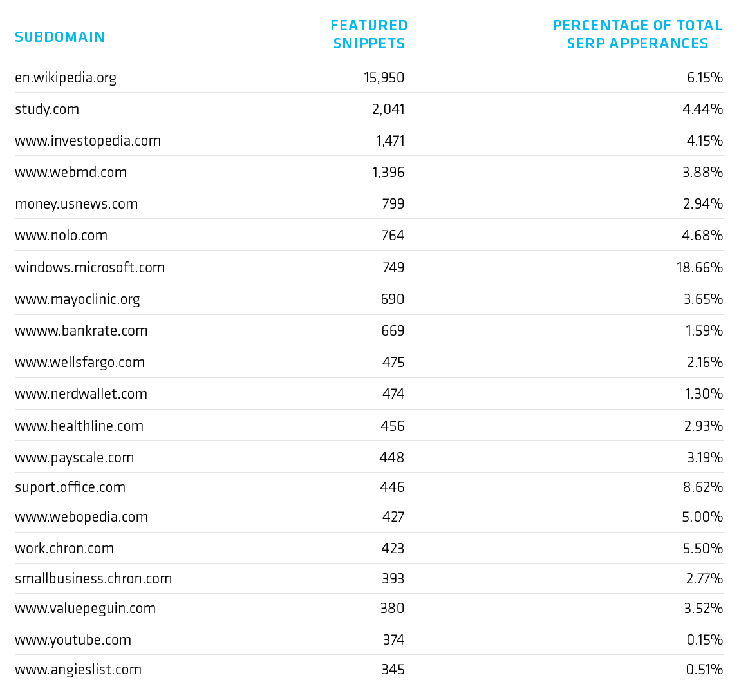
Task: Click www.mayoclinic.org subdomain
Action: [77, 299]
